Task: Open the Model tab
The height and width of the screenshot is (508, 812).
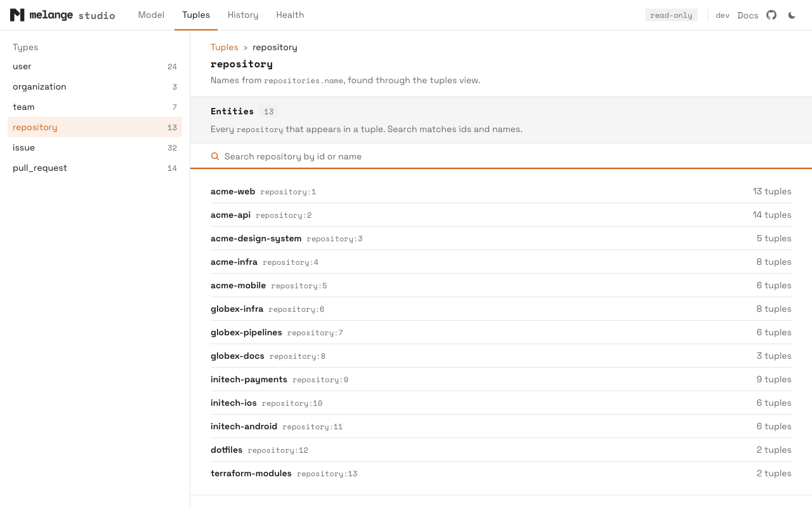Action: [151, 15]
